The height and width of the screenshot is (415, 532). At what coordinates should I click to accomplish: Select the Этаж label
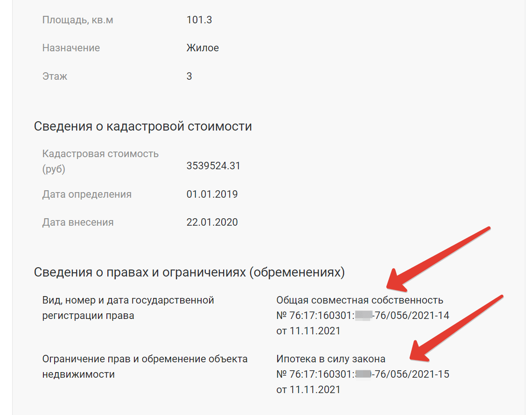click(x=55, y=76)
